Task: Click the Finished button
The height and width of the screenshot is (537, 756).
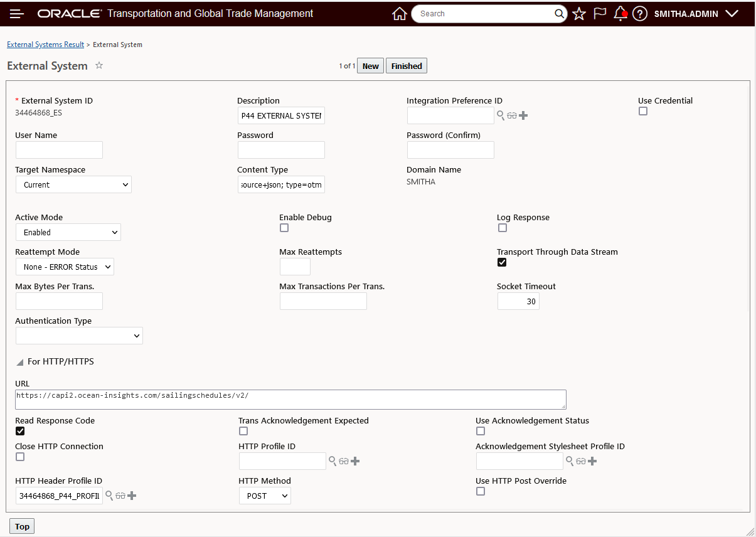Action: pyautogui.click(x=407, y=66)
